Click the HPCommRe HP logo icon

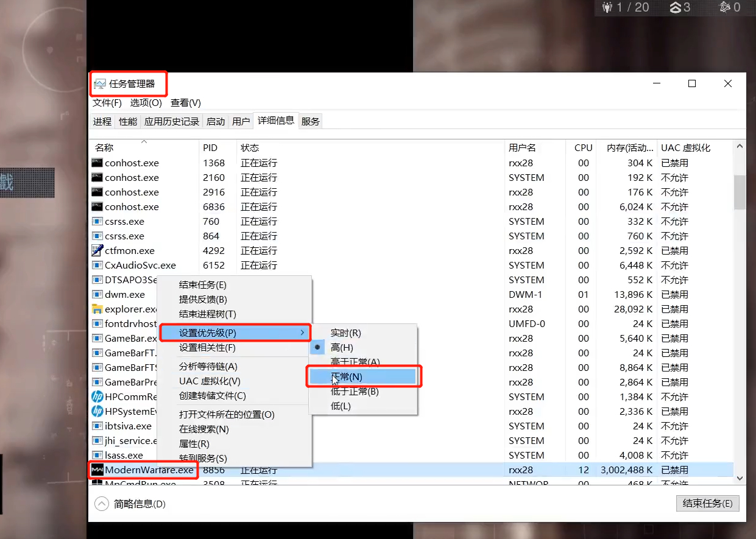(97, 396)
